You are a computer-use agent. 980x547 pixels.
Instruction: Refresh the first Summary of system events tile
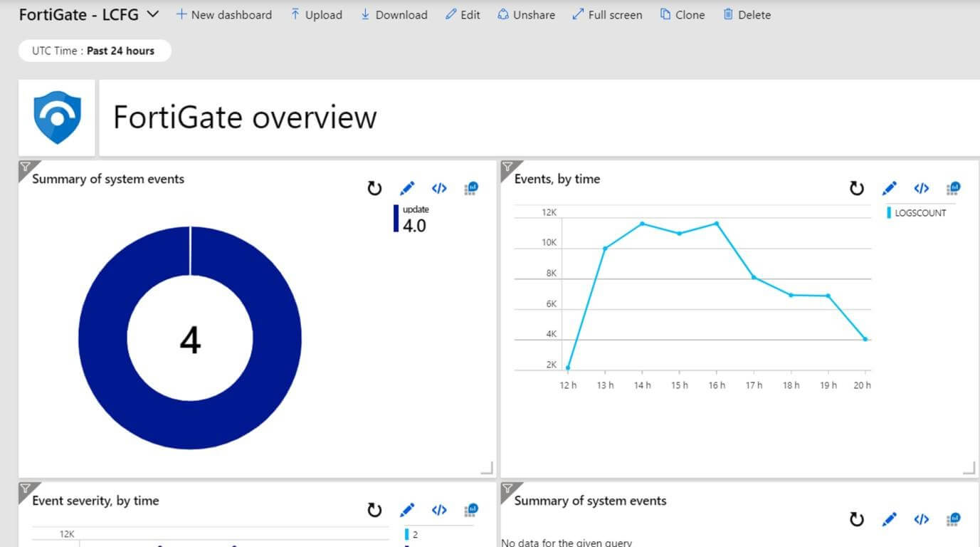click(374, 189)
